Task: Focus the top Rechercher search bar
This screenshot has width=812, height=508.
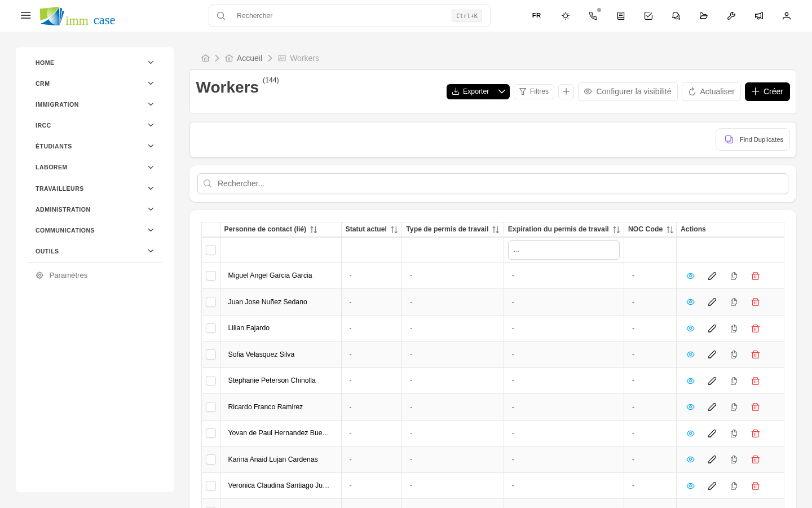Action: coord(350,16)
